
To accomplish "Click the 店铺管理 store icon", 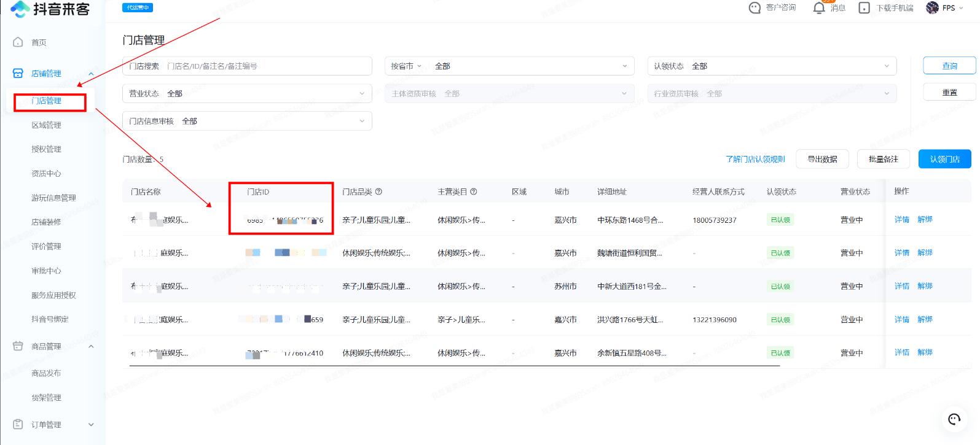I will click(18, 73).
